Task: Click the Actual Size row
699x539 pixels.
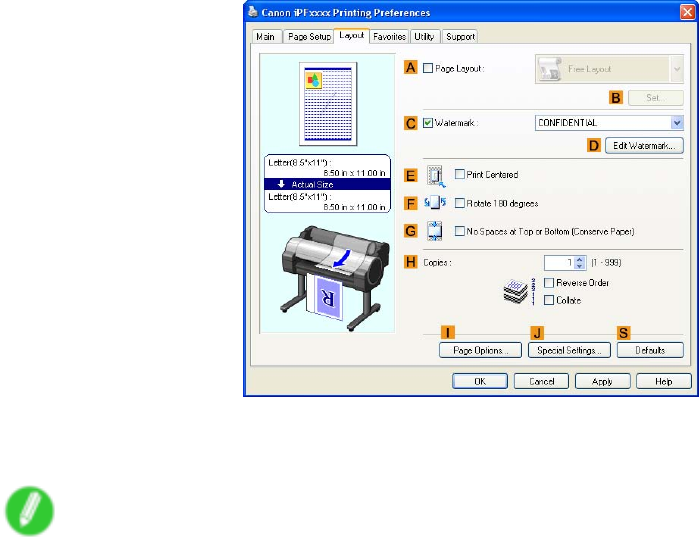Action: pyautogui.click(x=327, y=184)
